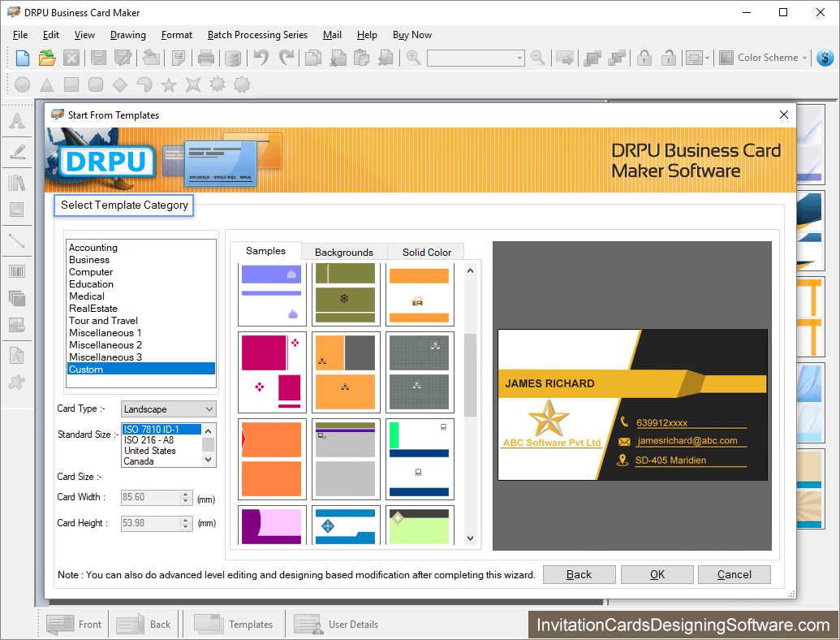Click the samples list vertical scrollbar thumb

[470, 374]
